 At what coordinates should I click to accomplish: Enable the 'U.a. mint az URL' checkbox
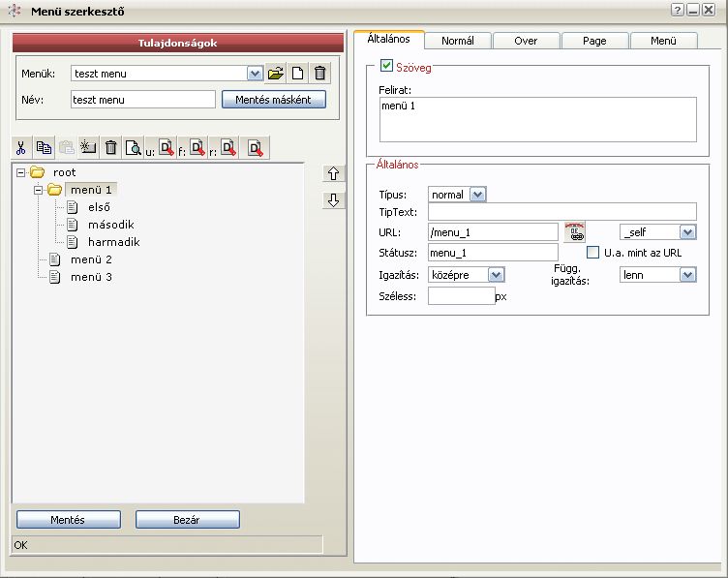coord(594,254)
